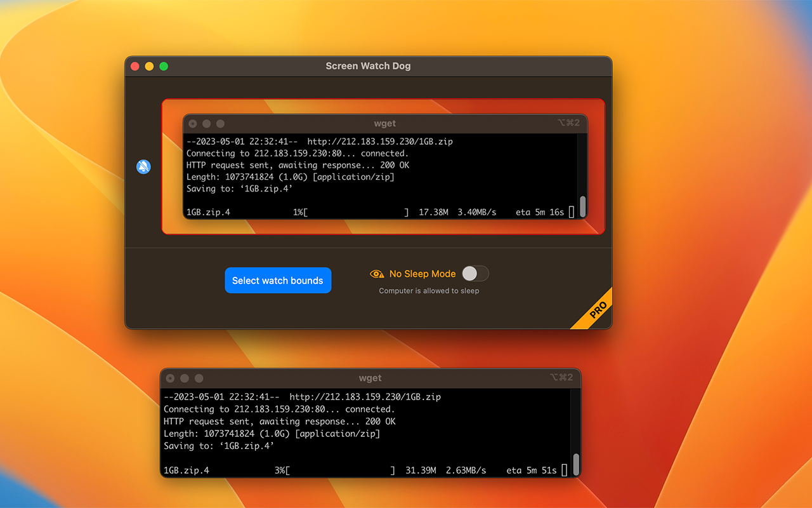Close the lower wget terminal window
Viewport: 812px width, 508px height.
(x=170, y=378)
